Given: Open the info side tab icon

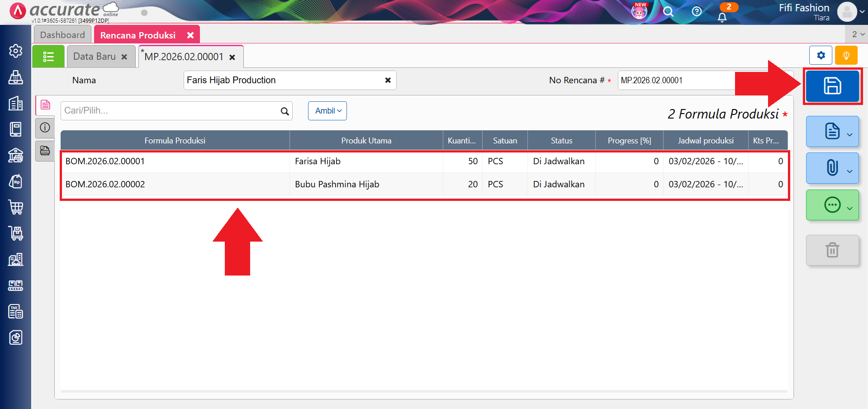Looking at the screenshot, I should point(45,128).
